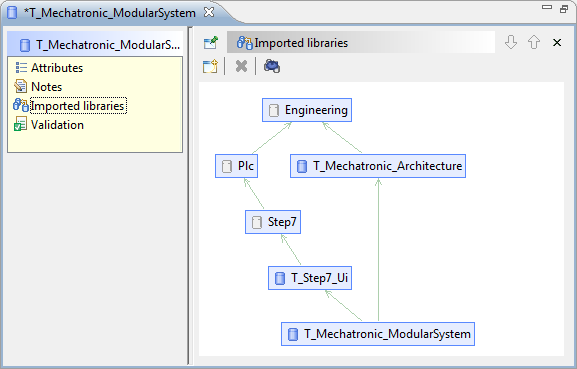Select T_Mechatronic_ModularS... header in left panel
The height and width of the screenshot is (369, 577).
95,45
